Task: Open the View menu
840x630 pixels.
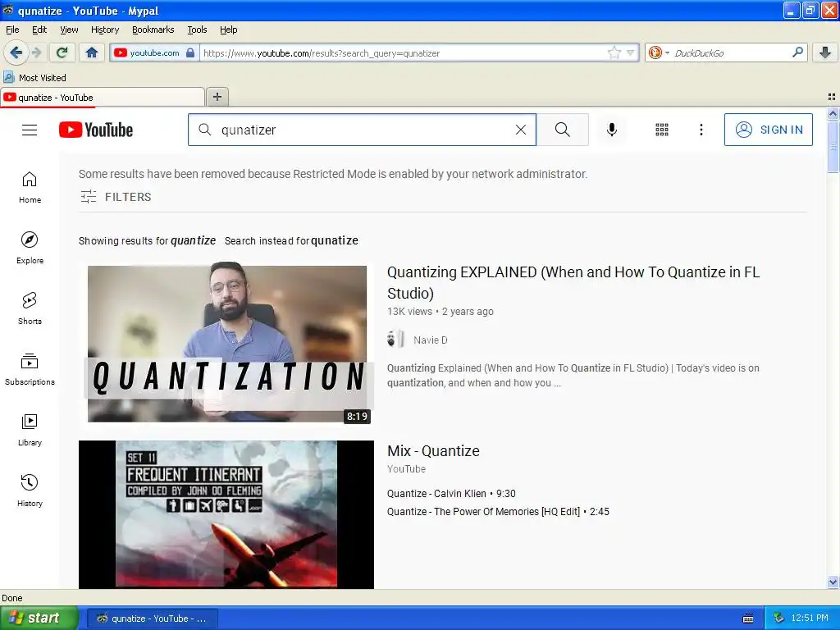Action: click(69, 30)
